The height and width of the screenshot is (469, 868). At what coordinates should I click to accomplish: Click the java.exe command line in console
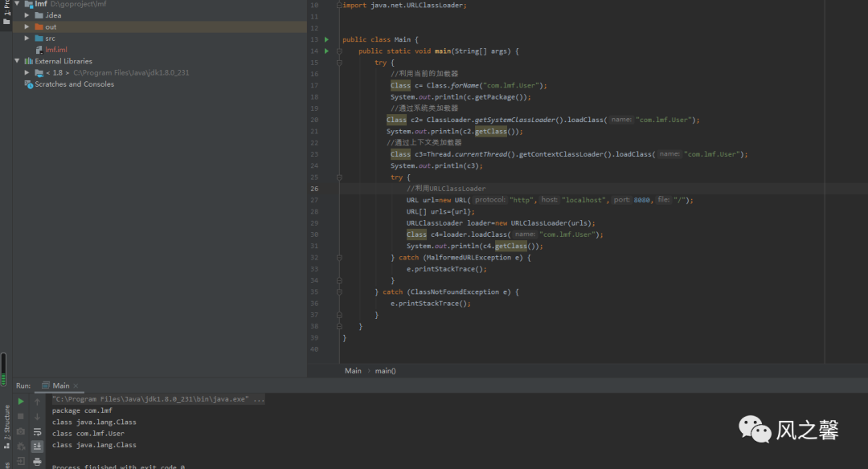[x=158, y=399]
